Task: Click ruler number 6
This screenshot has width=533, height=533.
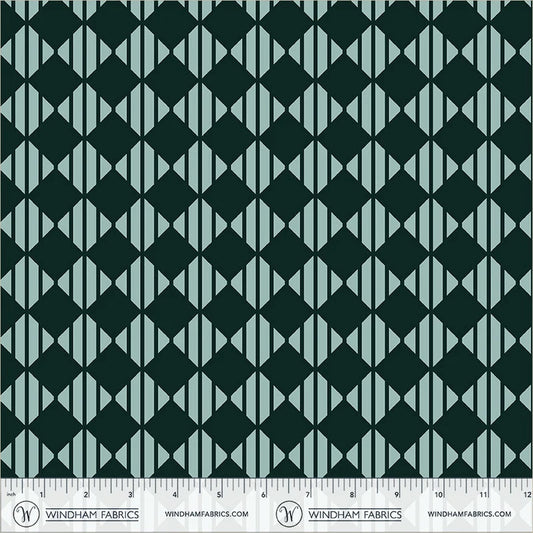Action: [263, 495]
